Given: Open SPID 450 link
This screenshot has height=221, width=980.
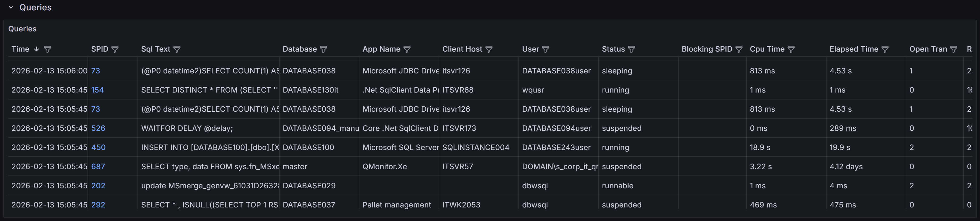Looking at the screenshot, I should point(98,147).
